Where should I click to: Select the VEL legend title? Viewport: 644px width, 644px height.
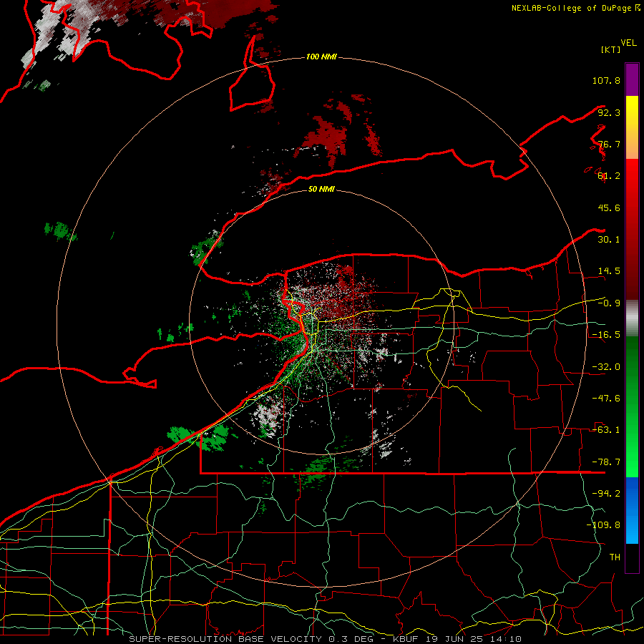(x=628, y=43)
